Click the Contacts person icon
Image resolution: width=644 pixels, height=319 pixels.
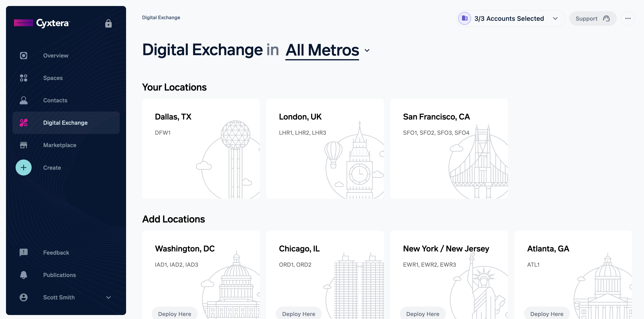pyautogui.click(x=23, y=100)
